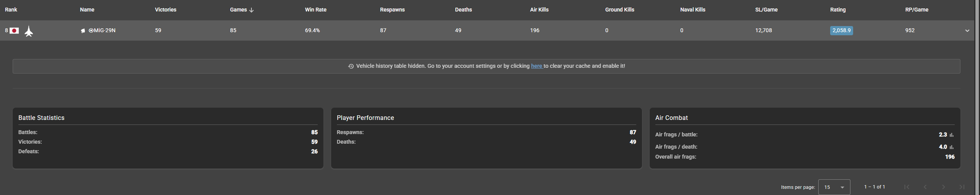This screenshot has width=980, height=195.
Task: Sort the table by Win Rate
Action: coord(315,10)
